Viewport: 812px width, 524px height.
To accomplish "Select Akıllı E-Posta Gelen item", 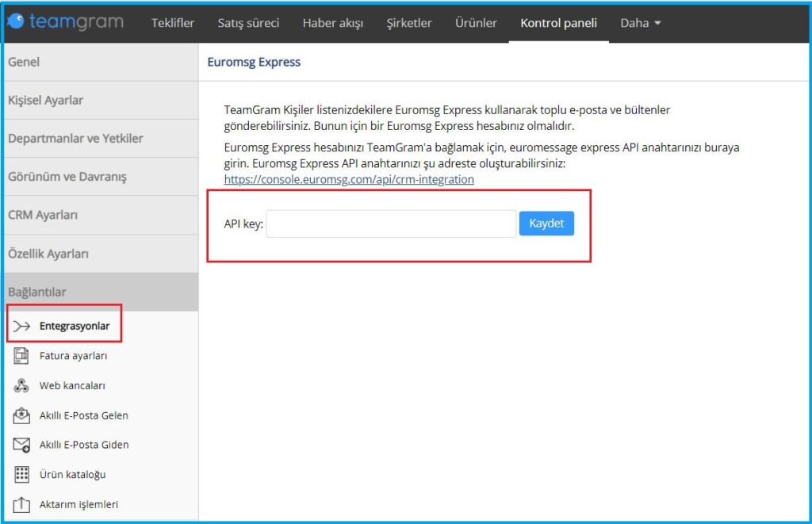I will 83,415.
